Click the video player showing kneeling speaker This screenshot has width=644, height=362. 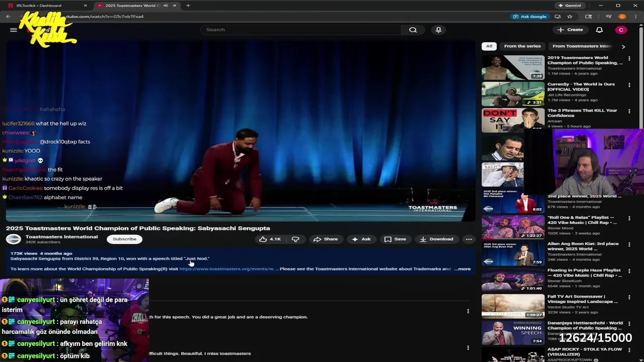pyautogui.click(x=240, y=132)
